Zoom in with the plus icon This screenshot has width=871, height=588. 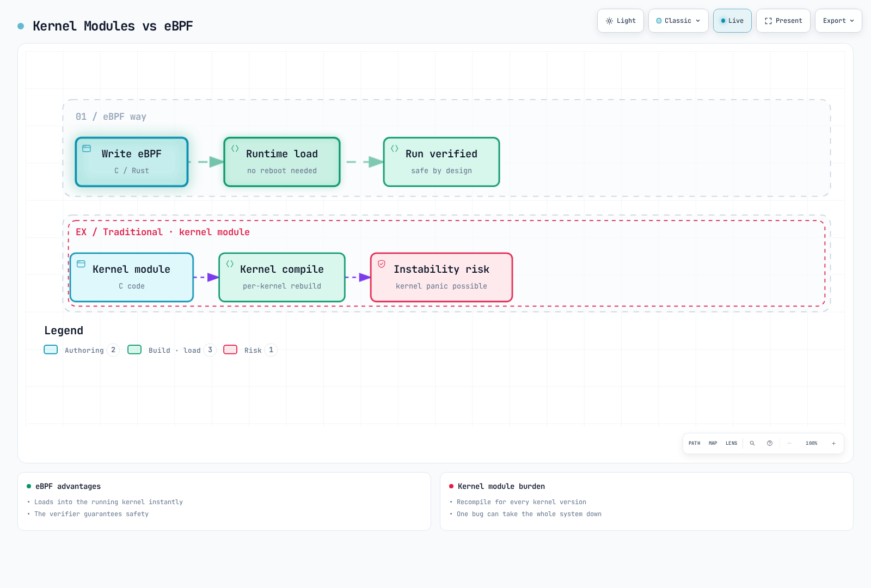[833, 443]
